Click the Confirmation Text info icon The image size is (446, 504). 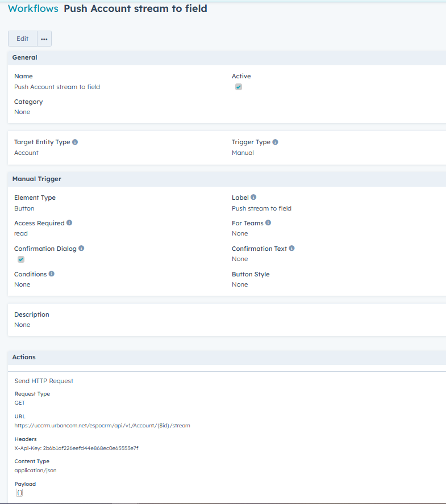pyautogui.click(x=292, y=249)
